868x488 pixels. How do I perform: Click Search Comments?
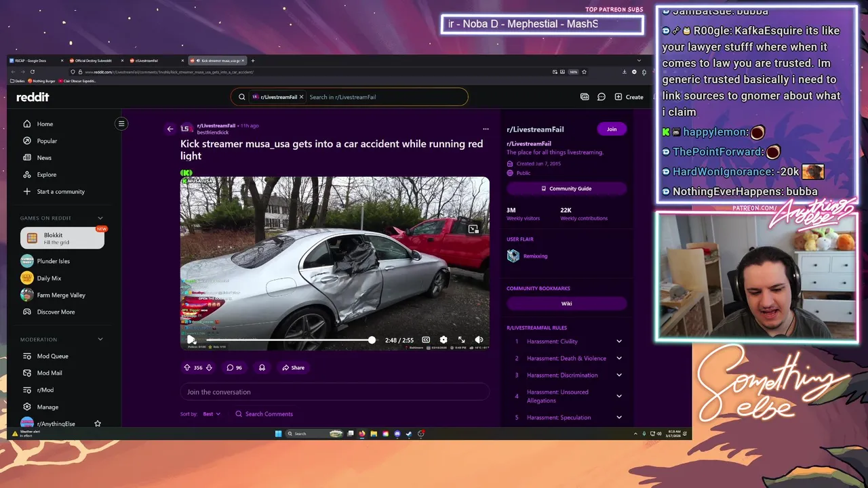click(x=264, y=413)
